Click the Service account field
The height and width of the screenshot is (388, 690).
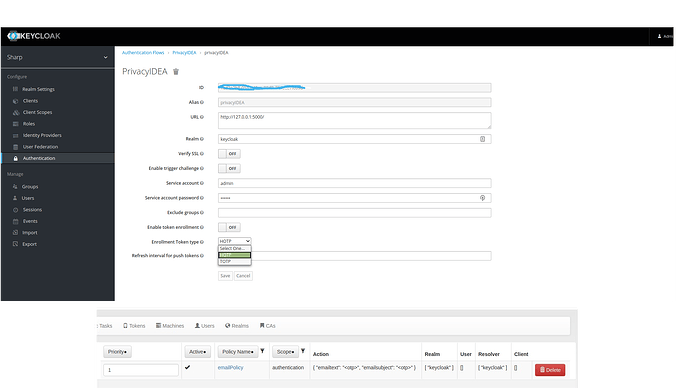coord(354,183)
